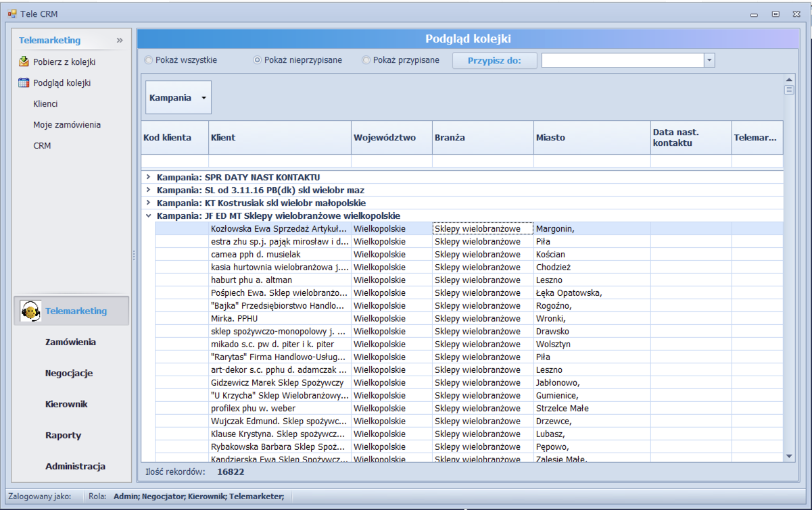Click the Przypisz do text field
Screen dimensions: 812x510
623,61
